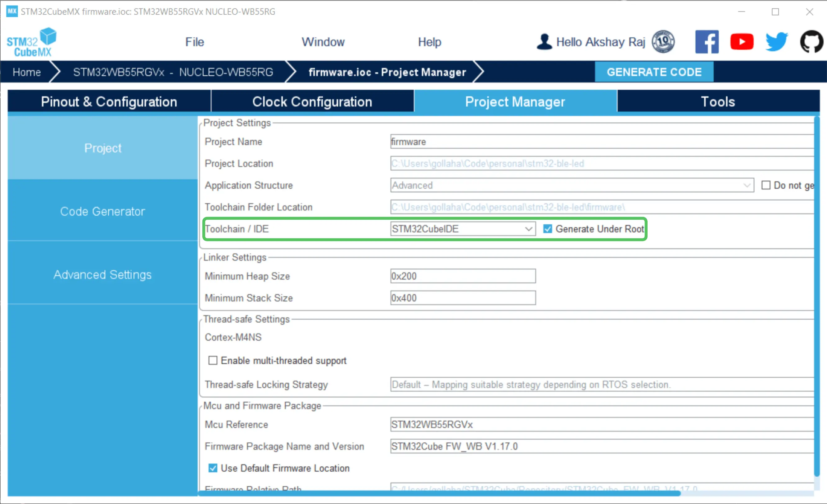
Task: Open the Toolchain / IDE dropdown
Action: coord(463,229)
